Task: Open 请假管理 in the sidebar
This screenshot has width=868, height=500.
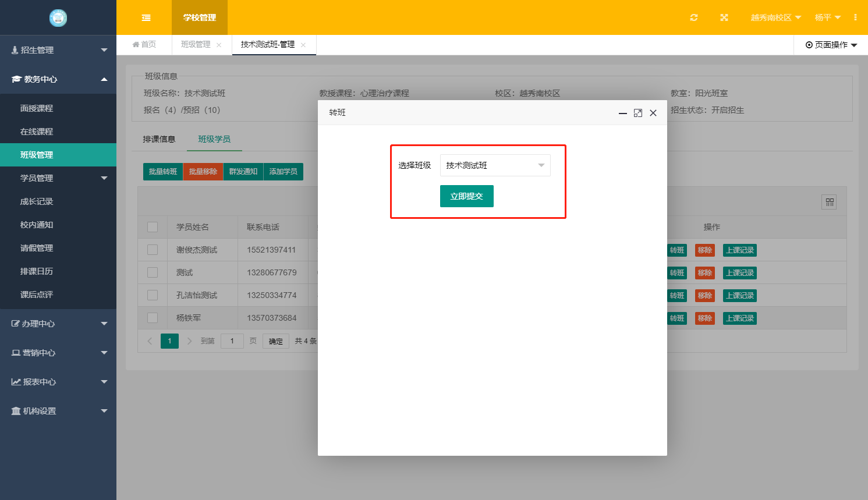Action: coord(58,248)
